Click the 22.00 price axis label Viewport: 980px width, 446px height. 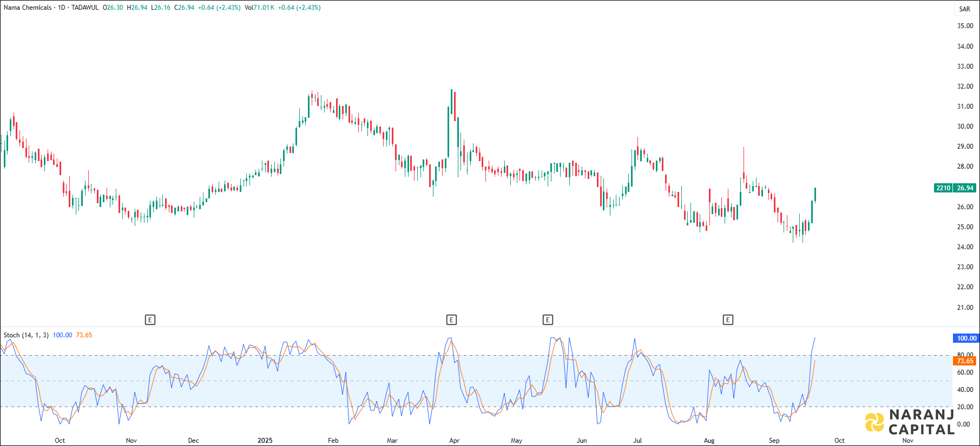coord(965,287)
